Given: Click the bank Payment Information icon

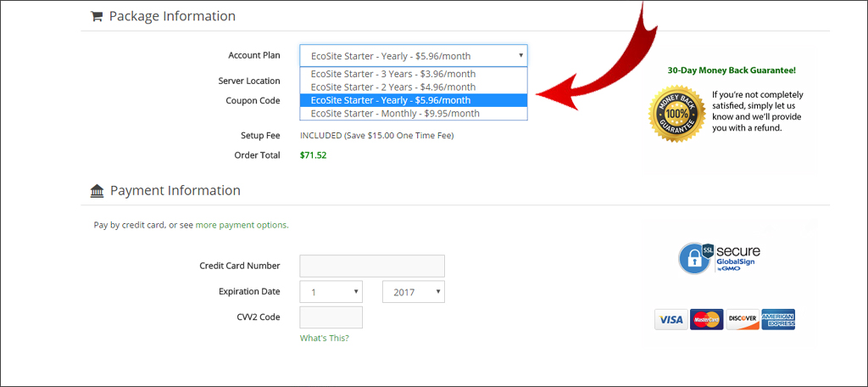Looking at the screenshot, I should pos(97,191).
